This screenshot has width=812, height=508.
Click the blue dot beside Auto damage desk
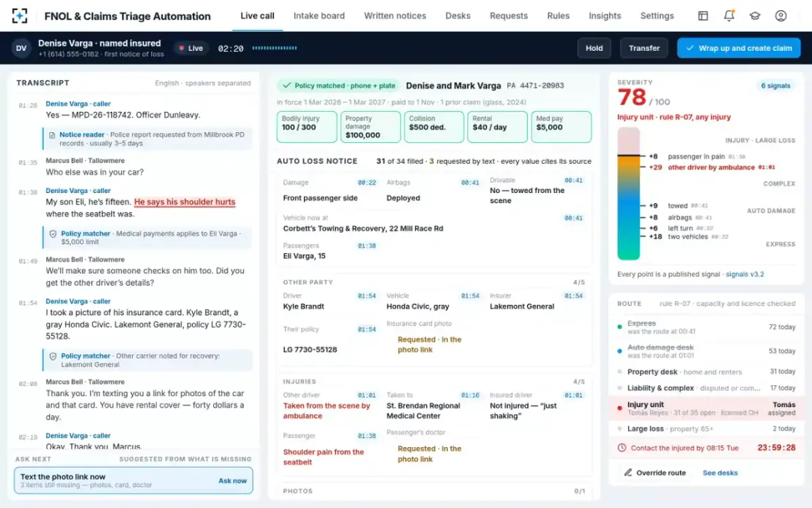(620, 351)
